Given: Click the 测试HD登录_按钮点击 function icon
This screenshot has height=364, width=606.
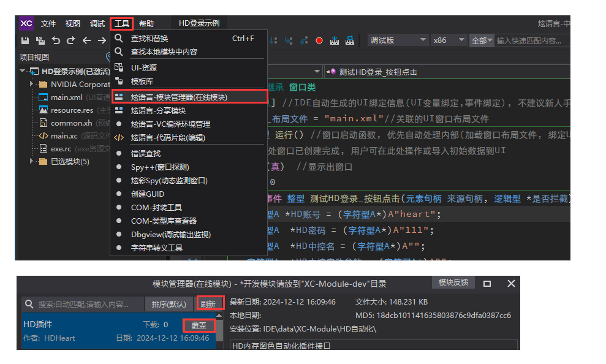Looking at the screenshot, I should pos(331,72).
